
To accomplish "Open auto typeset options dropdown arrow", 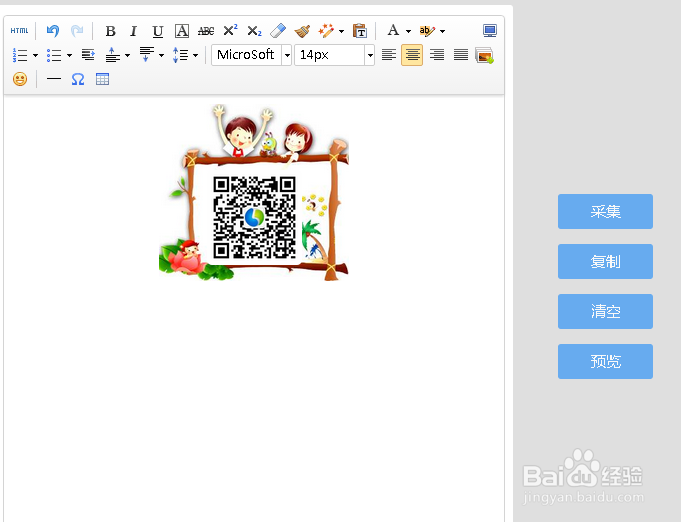I will [x=341, y=31].
